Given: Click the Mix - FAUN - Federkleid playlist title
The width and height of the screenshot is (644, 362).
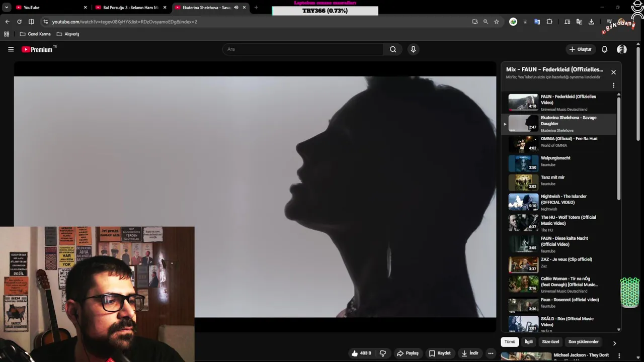Looking at the screenshot, I should coord(554,69).
